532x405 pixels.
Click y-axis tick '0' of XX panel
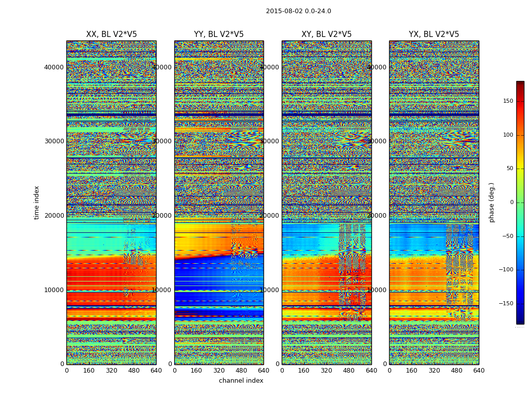click(x=62, y=364)
